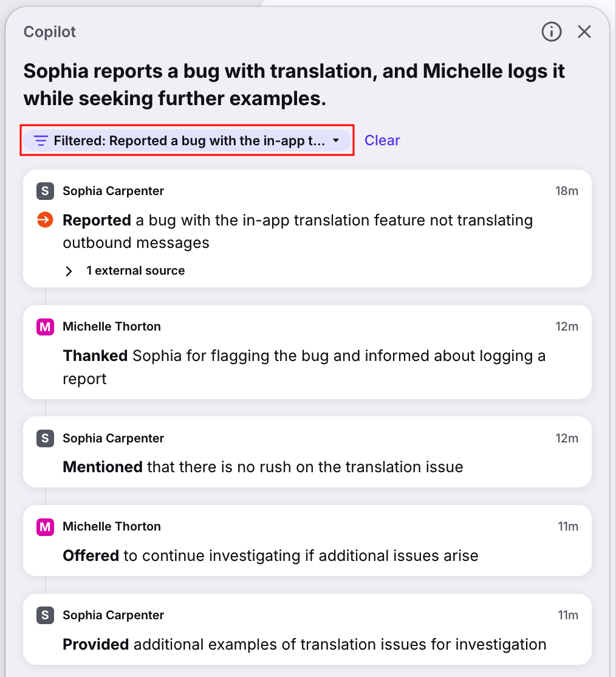Close the Copilot panel
616x677 pixels.
coord(584,32)
